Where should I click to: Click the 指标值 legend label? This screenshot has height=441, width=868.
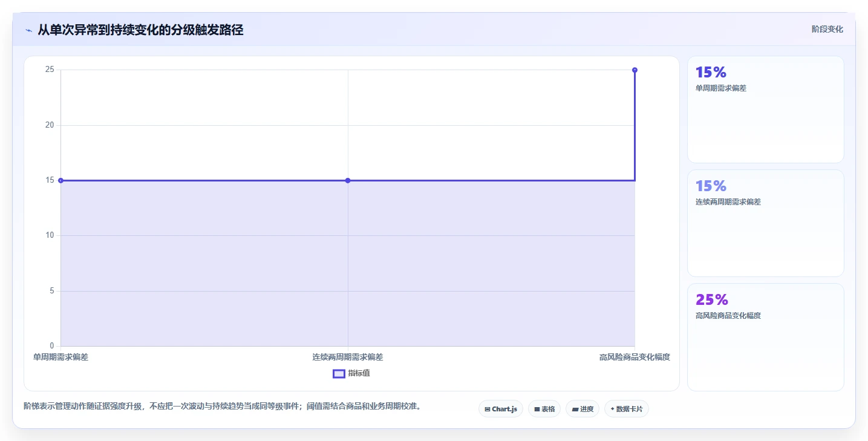point(359,374)
